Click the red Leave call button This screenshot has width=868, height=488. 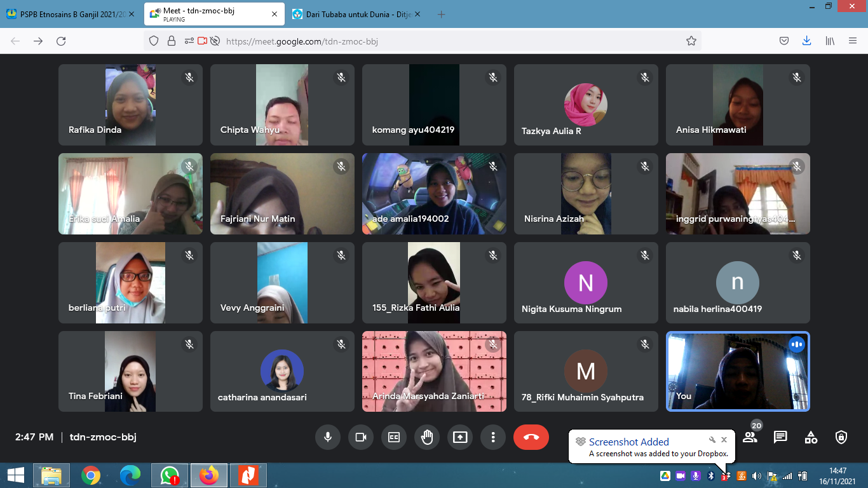pos(531,437)
